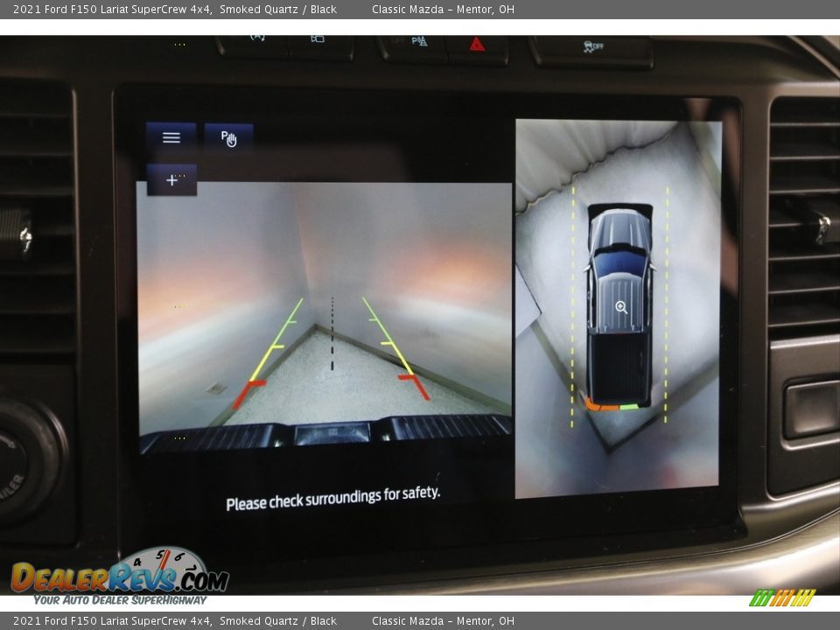
Task: Open the hamburger menu on camera screen
Action: tap(171, 137)
